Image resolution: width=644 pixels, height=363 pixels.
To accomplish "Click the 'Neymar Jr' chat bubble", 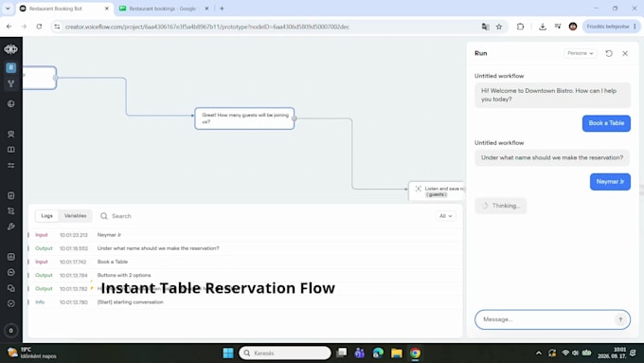I will pos(610,182).
